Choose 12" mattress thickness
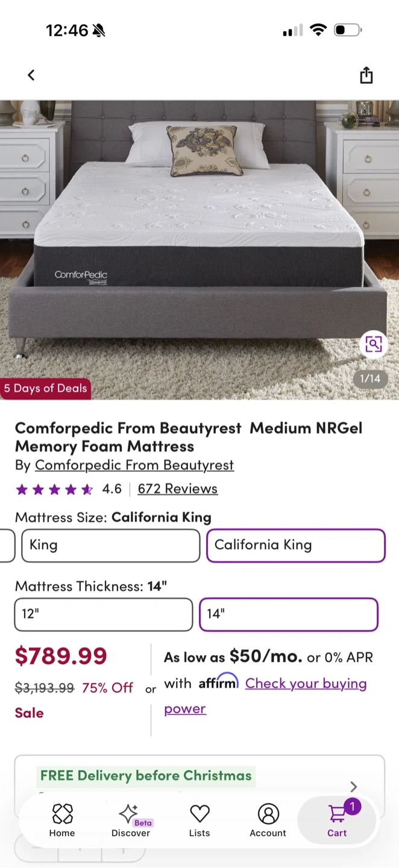 pyautogui.click(x=103, y=614)
